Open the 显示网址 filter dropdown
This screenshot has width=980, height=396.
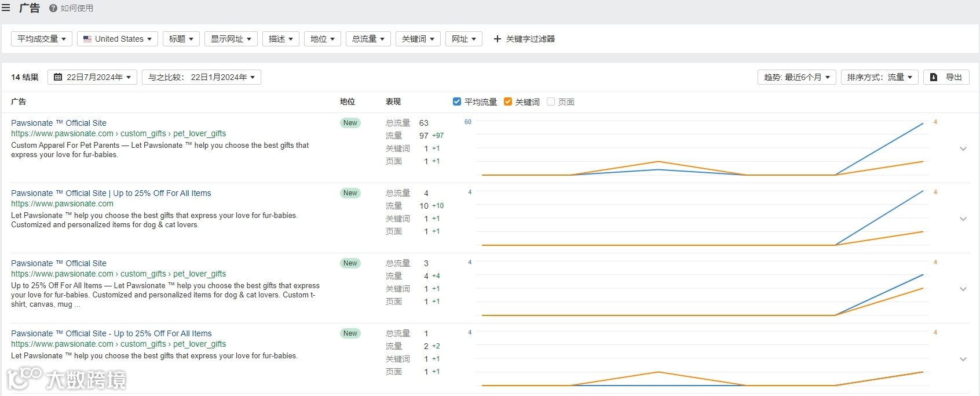(x=231, y=39)
